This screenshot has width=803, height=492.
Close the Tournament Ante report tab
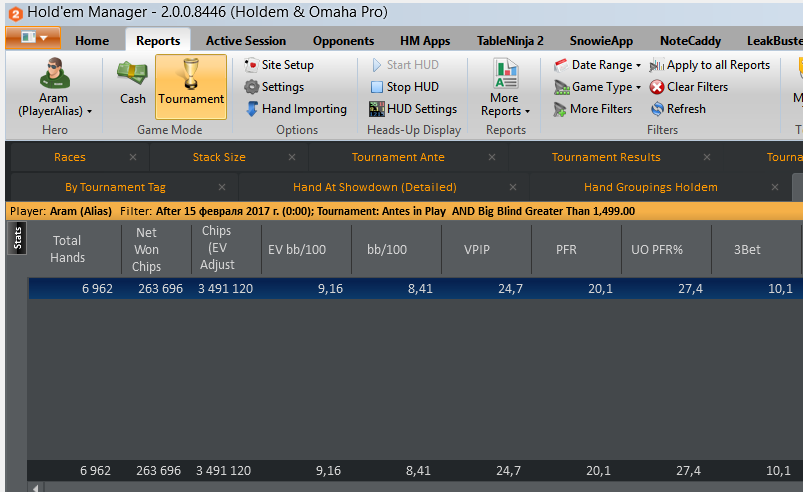[x=492, y=157]
